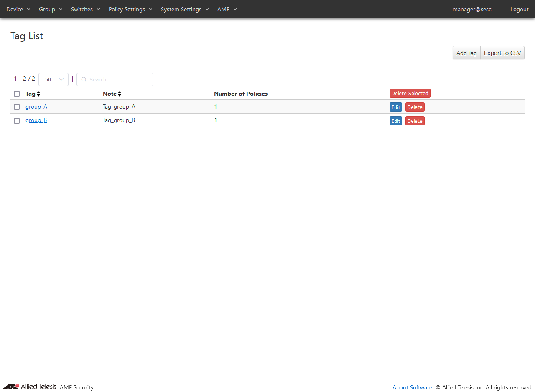This screenshot has width=535, height=392.
Task: Check the group_A row checkbox
Action: tap(17, 107)
